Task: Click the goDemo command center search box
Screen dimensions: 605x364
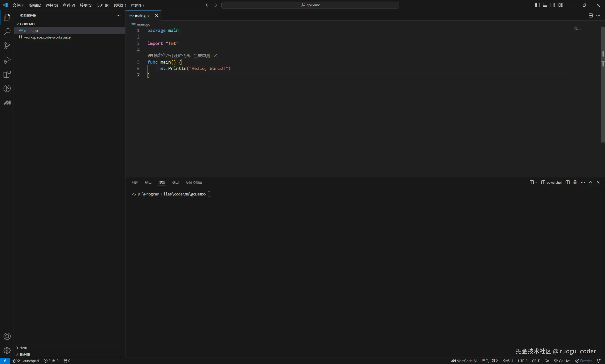Action: [x=310, y=5]
